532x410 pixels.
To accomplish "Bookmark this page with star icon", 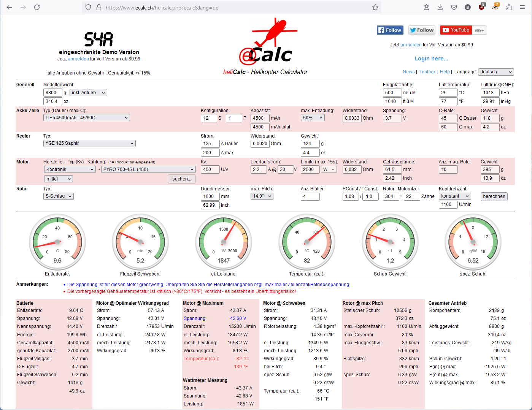I will click(x=375, y=7).
